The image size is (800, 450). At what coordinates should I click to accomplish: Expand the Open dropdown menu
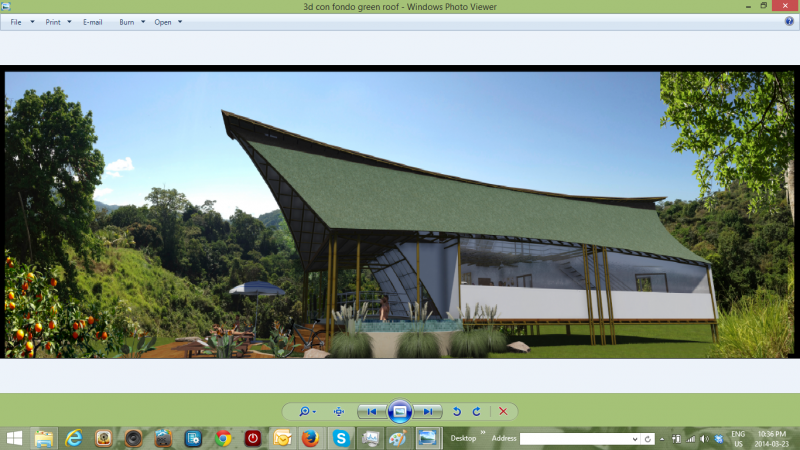(167, 21)
